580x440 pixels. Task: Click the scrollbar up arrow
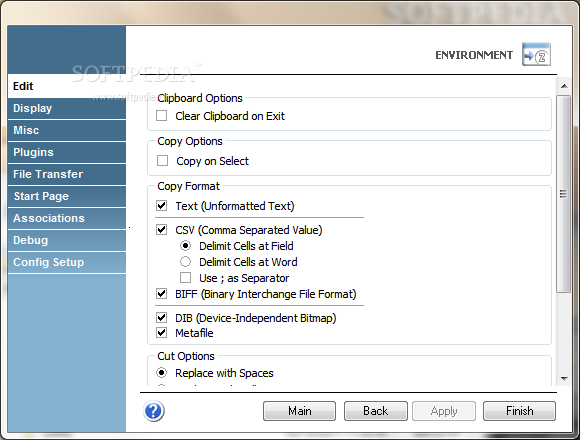(x=564, y=86)
